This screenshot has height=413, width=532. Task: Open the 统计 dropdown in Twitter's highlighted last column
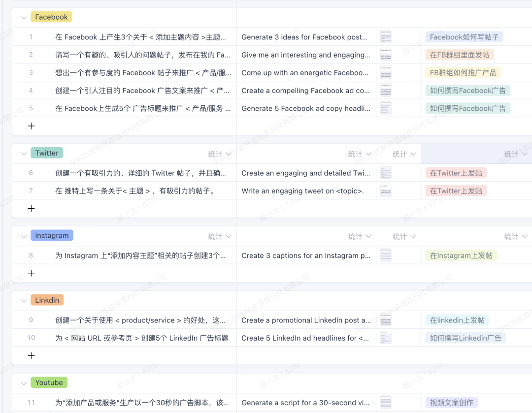(x=515, y=154)
